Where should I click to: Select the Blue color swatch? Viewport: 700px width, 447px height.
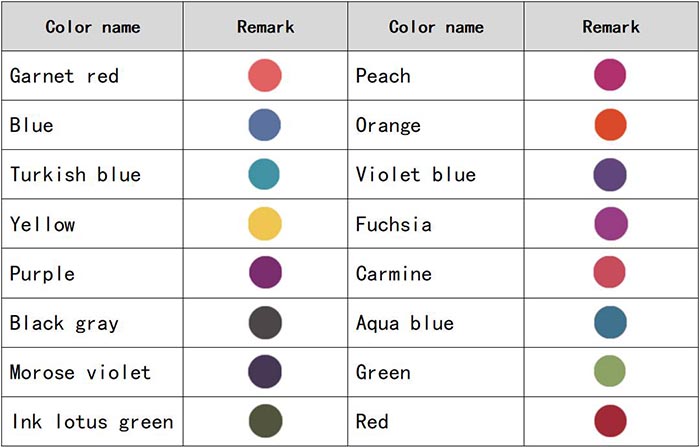tap(265, 125)
